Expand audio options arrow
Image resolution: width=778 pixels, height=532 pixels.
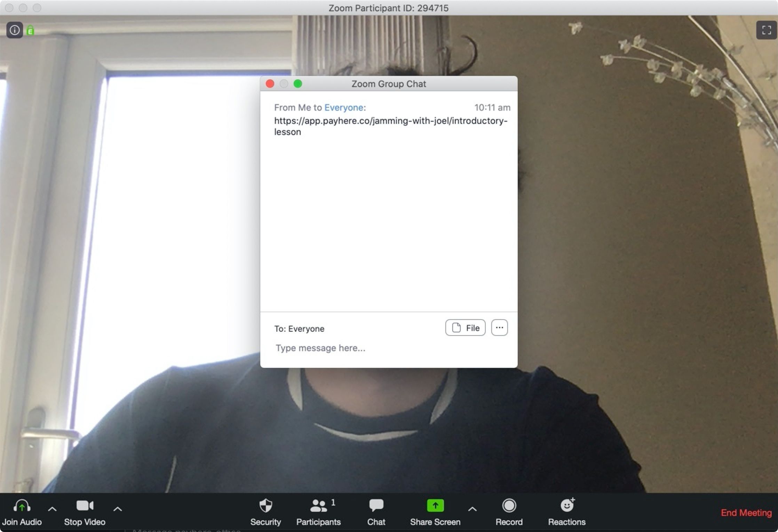(x=52, y=509)
